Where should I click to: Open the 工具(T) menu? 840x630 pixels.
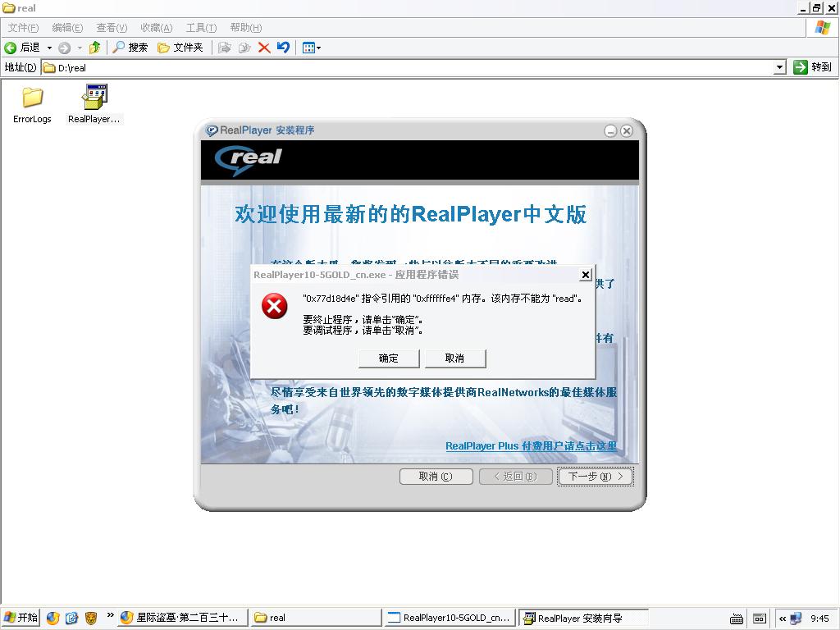(x=202, y=27)
